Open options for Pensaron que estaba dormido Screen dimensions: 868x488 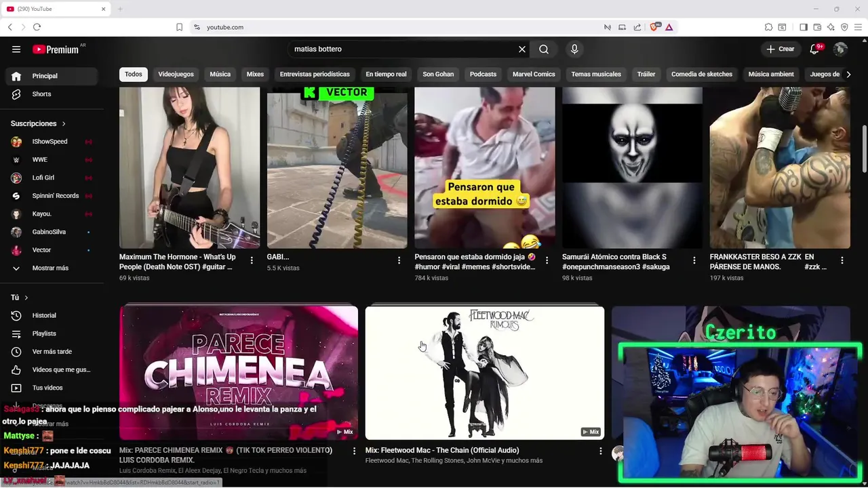point(547,260)
